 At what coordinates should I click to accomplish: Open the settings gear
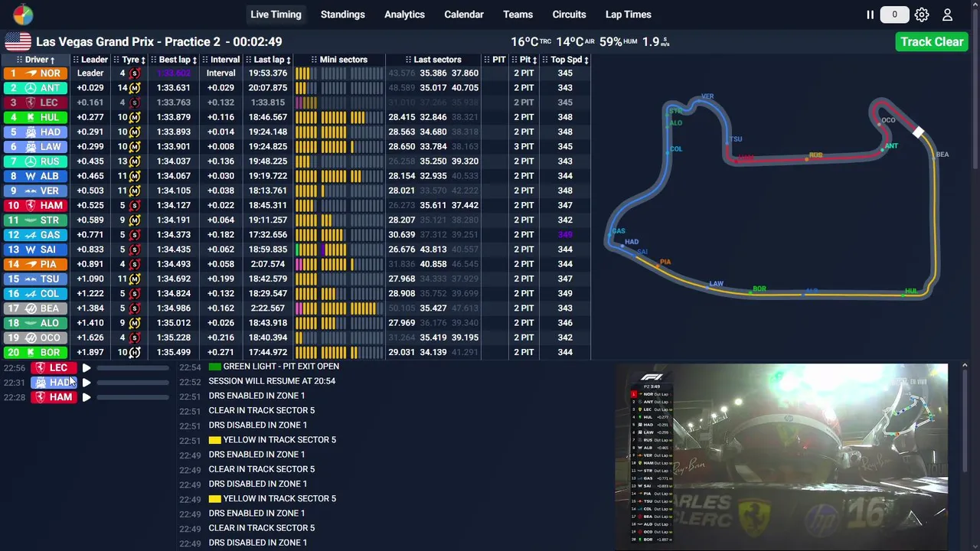(922, 15)
